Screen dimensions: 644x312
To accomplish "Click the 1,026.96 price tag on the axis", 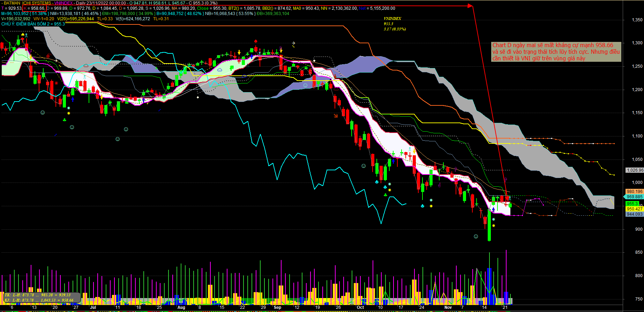I will coord(635,170).
